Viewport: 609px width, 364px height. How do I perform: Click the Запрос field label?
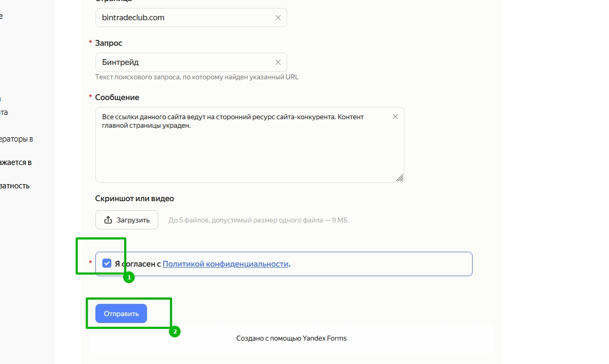pos(109,43)
